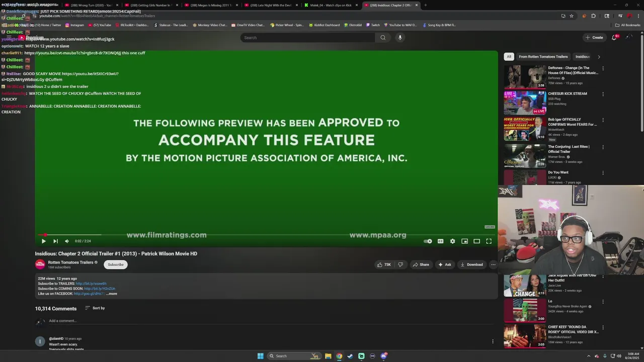Open Discord from the taskbar
Viewport: 644px width, 362px height.
click(383, 356)
